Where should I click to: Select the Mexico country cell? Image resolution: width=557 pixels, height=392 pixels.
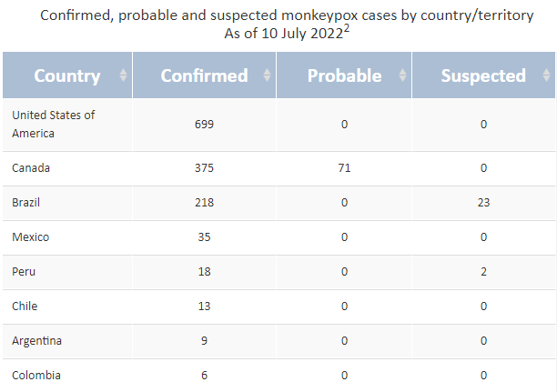[67, 237]
